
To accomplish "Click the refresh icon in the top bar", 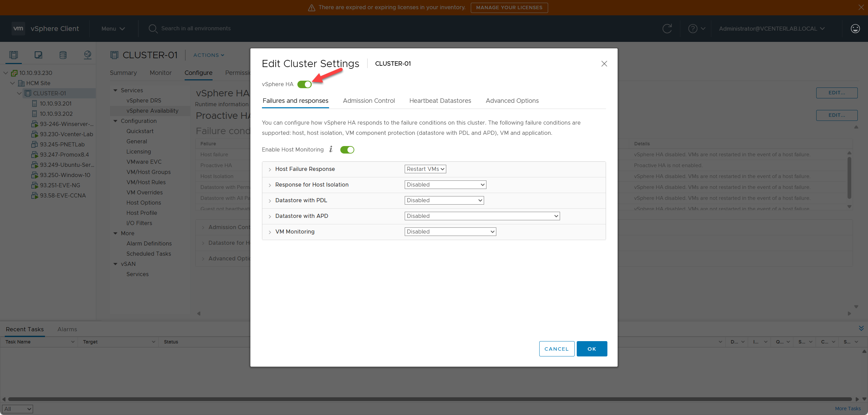I will [667, 29].
